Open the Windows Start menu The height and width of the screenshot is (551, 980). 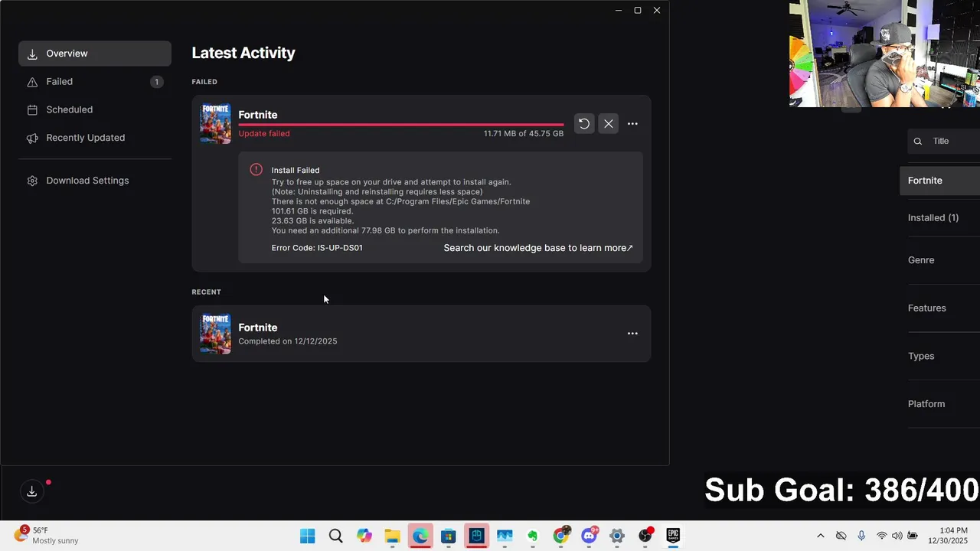308,536
